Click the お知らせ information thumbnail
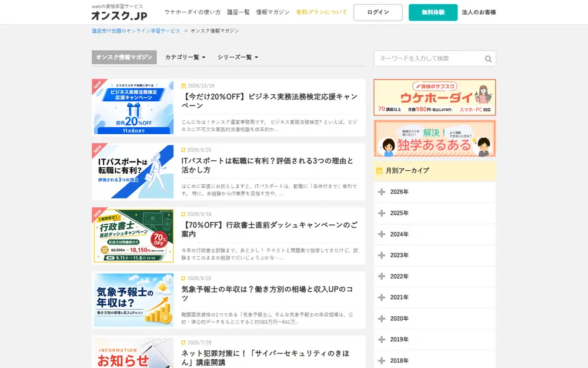This screenshot has height=368, width=588. (x=133, y=353)
